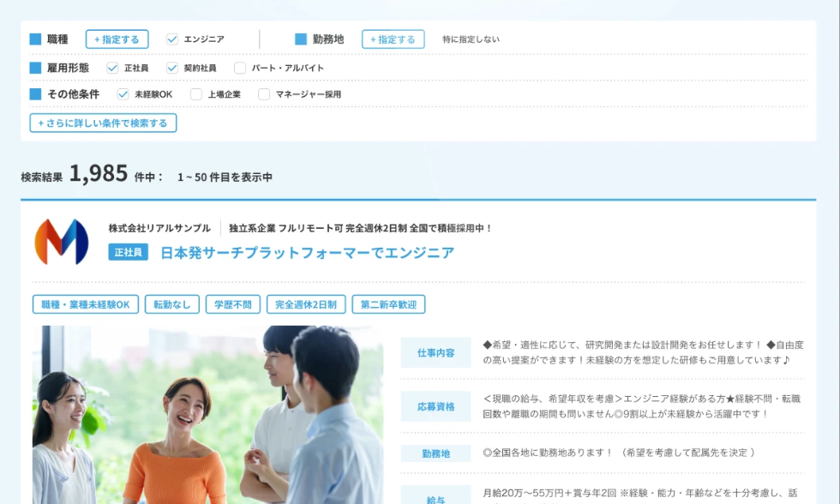
Task: Enable the パート・アルバイト checkbox
Action: (240, 68)
